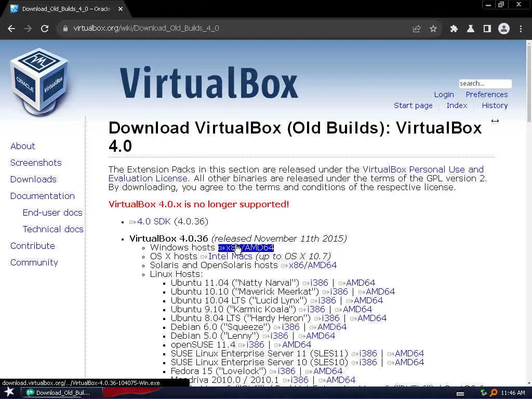Open Screenshots in the sidebar
The height and width of the screenshot is (399, 532).
tap(36, 163)
